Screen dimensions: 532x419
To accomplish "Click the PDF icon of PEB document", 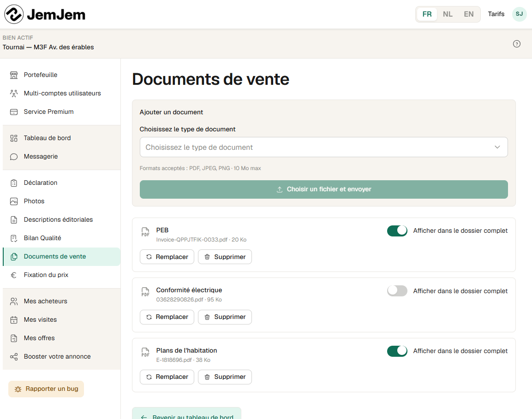I will point(145,232).
